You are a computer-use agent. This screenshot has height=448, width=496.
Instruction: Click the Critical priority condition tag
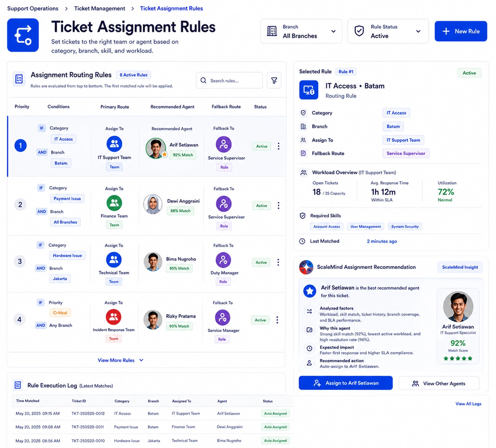[x=60, y=313]
